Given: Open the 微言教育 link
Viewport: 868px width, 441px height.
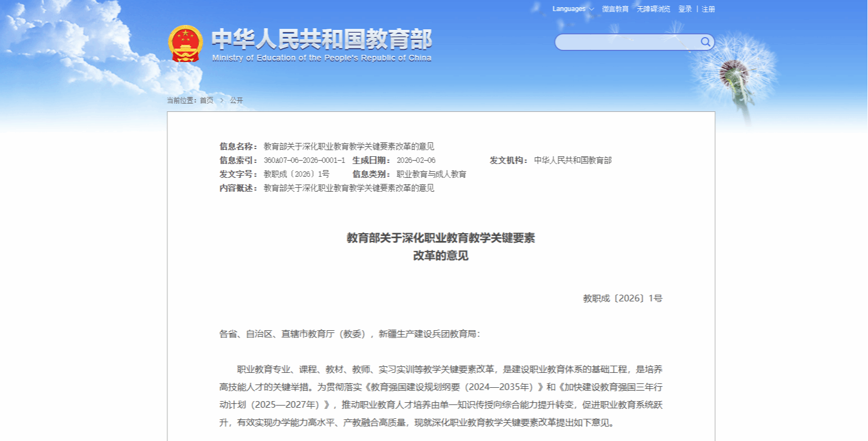Looking at the screenshot, I should click(x=615, y=9).
